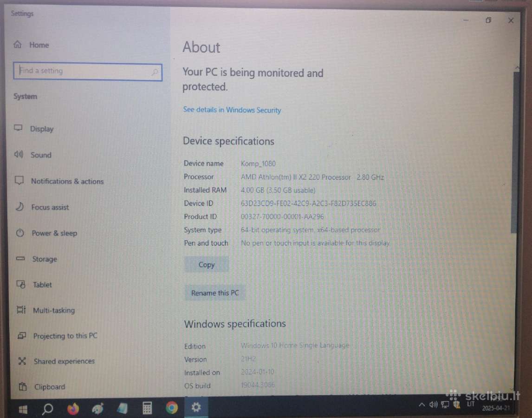Click the Shared experiences icon
The width and height of the screenshot is (532, 418).
[x=22, y=361]
